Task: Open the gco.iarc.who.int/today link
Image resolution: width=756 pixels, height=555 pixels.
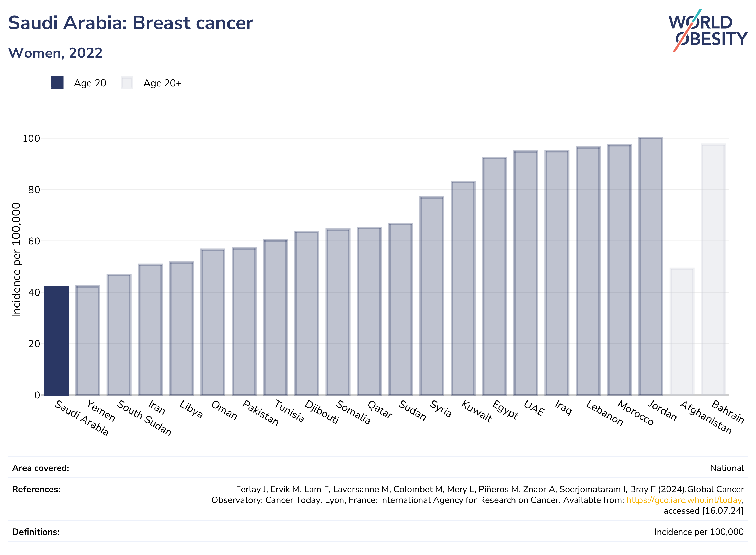Action: [x=684, y=500]
